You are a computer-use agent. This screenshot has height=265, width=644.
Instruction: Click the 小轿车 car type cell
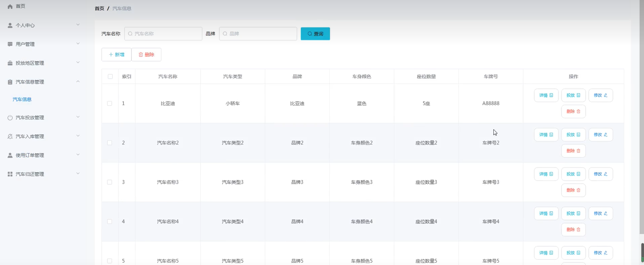coord(232,103)
